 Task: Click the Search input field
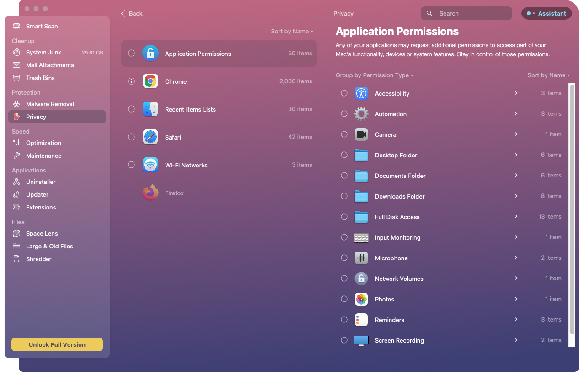(466, 13)
